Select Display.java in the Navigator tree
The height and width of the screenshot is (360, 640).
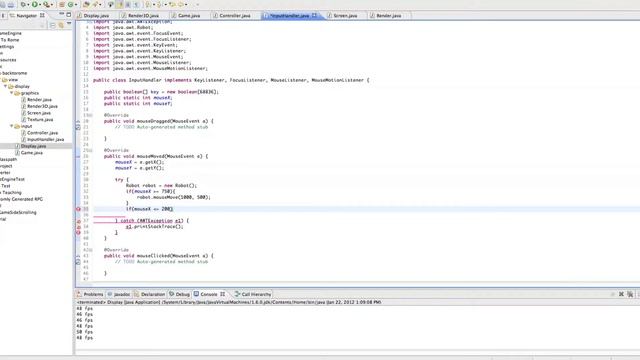pos(33,146)
